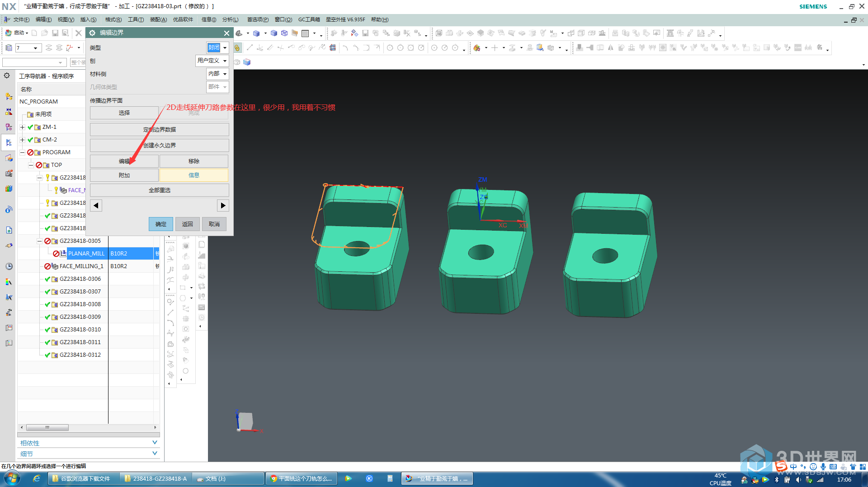Click the blue cube orient view icon
The height and width of the screenshot is (487, 868).
point(247,62)
